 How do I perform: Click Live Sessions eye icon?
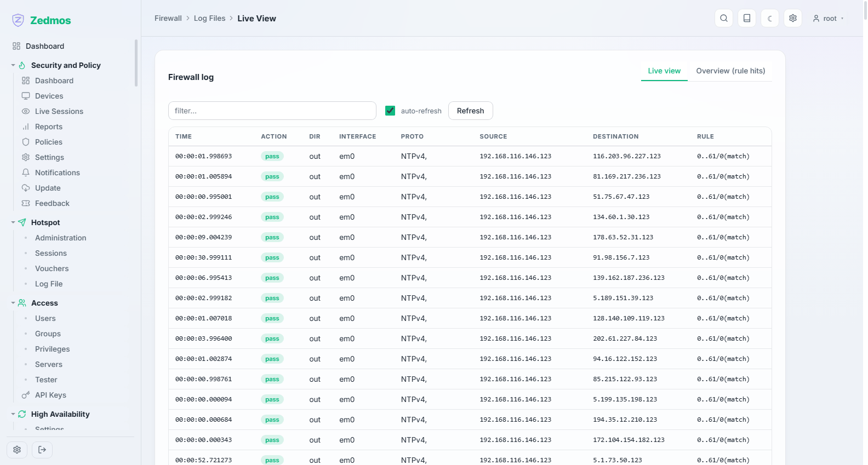26,111
